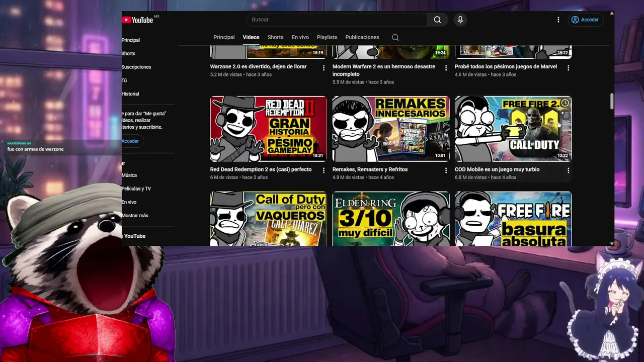
Task: Open options menu for Warzone 2.0 video
Action: coord(324,67)
